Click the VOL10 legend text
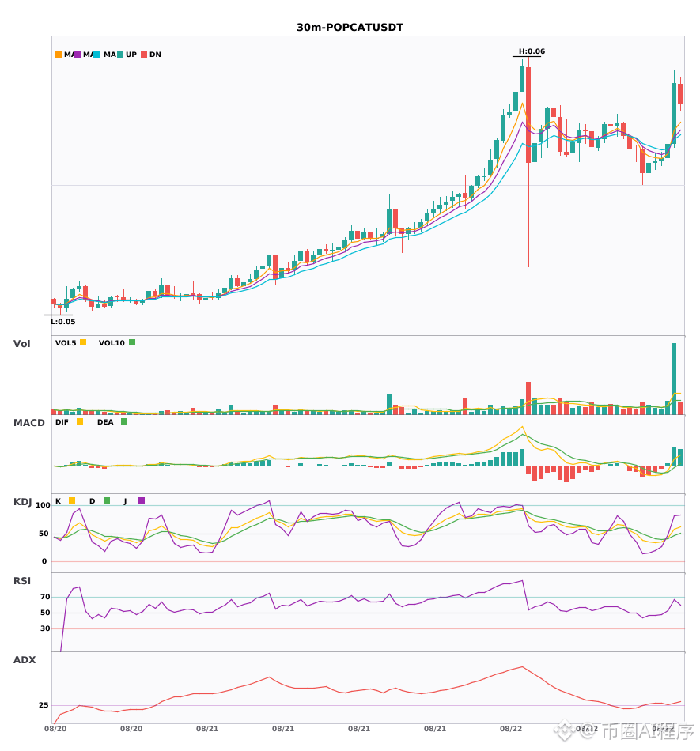Viewport: 700px width, 751px height. (112, 343)
